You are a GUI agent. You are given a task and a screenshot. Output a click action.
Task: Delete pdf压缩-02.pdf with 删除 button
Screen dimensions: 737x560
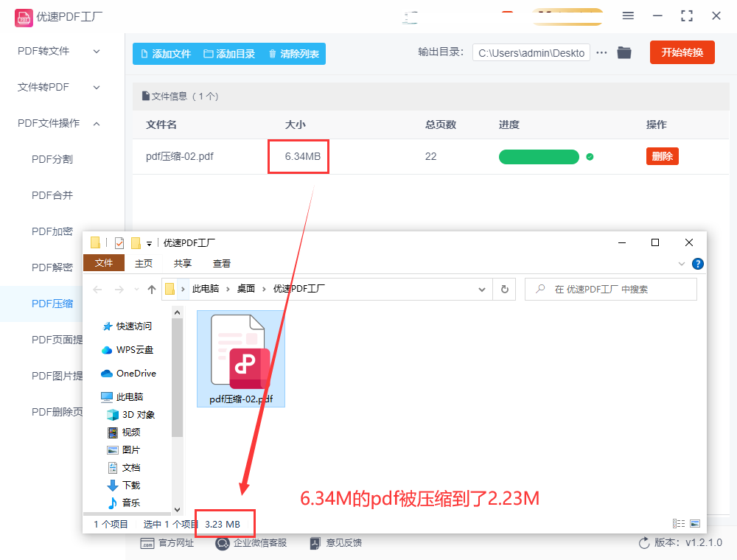(663, 156)
